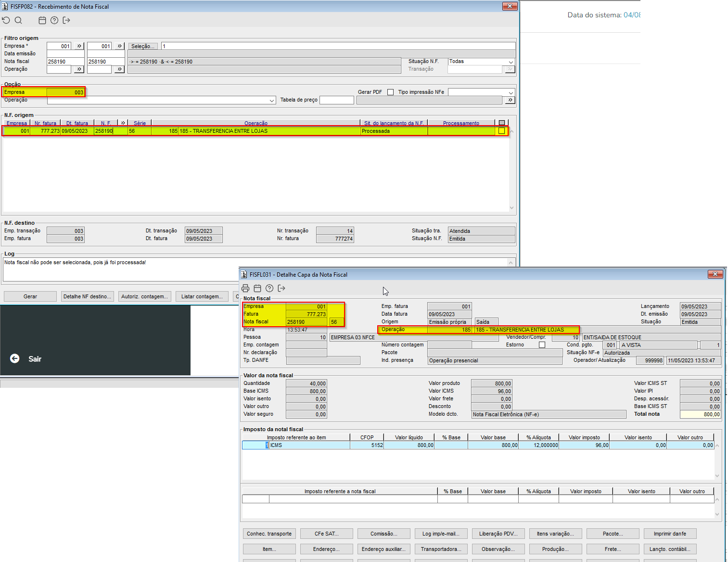The height and width of the screenshot is (562, 728).
Task: Open the calendar icon in the FISFP082 toolbar
Action: coord(42,20)
